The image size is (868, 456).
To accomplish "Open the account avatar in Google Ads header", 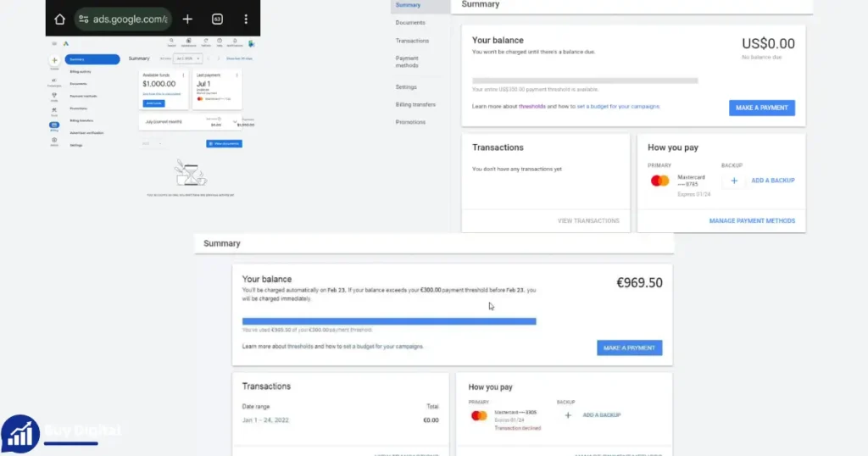I will click(x=251, y=44).
